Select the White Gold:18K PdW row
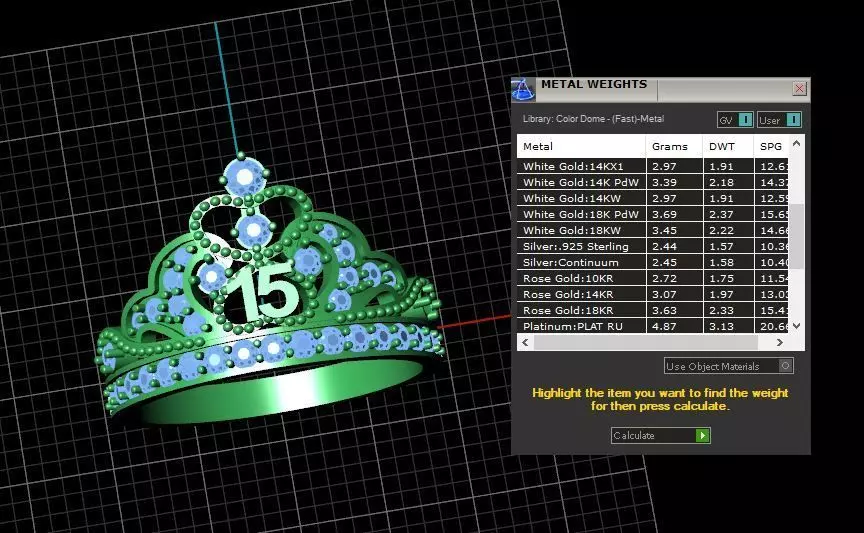The width and height of the screenshot is (864, 533). [x=652, y=214]
